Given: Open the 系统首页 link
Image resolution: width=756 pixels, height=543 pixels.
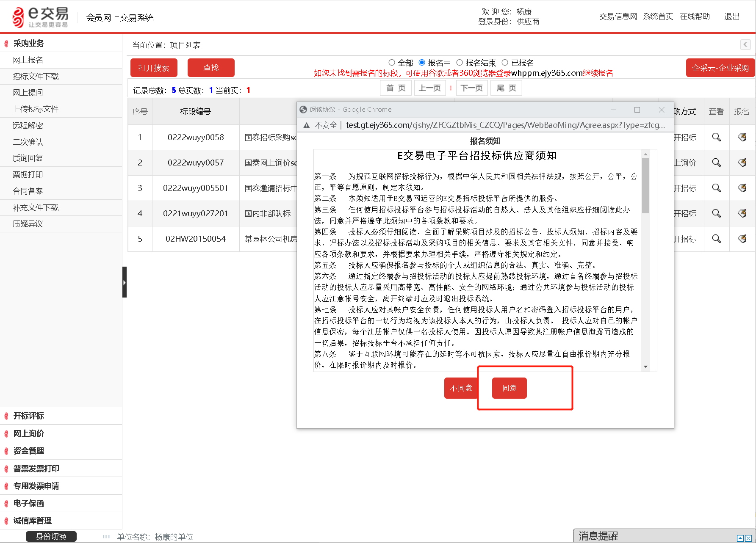Looking at the screenshot, I should tap(658, 17).
